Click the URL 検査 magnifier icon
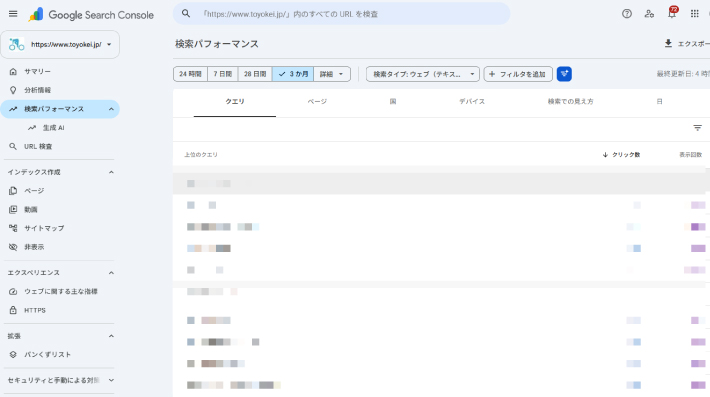Viewport: 710px width, 397px height. pos(13,146)
